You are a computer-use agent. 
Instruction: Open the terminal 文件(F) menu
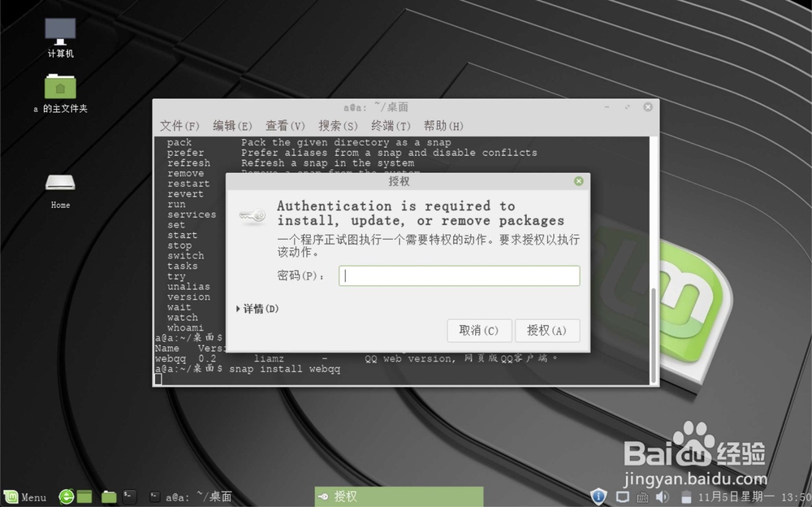tap(179, 125)
